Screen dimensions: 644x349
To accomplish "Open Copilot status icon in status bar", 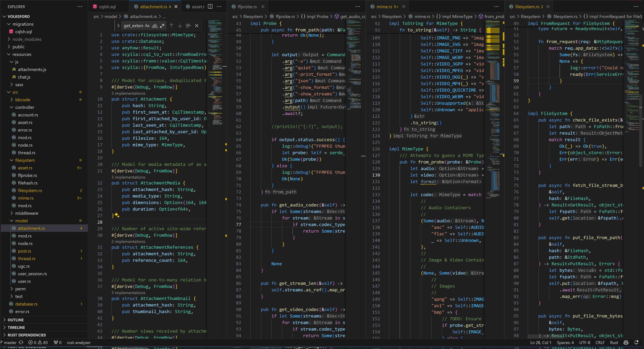I will coord(626,342).
